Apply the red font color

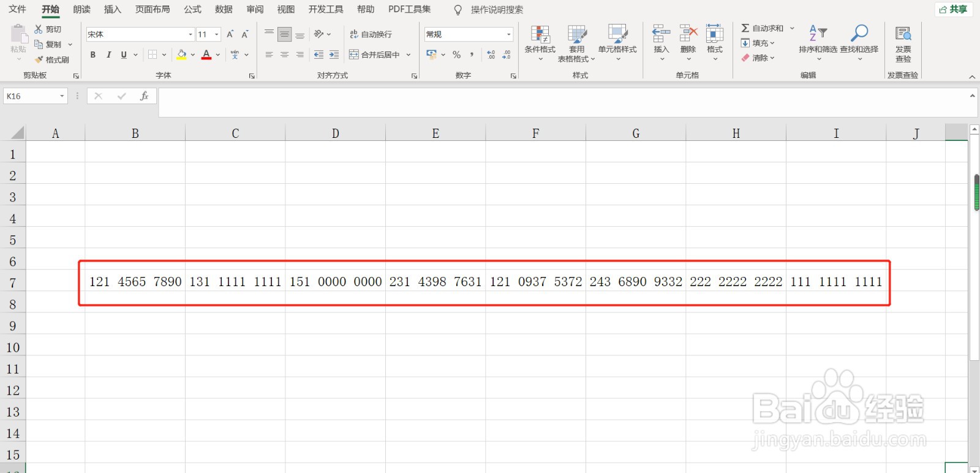206,55
